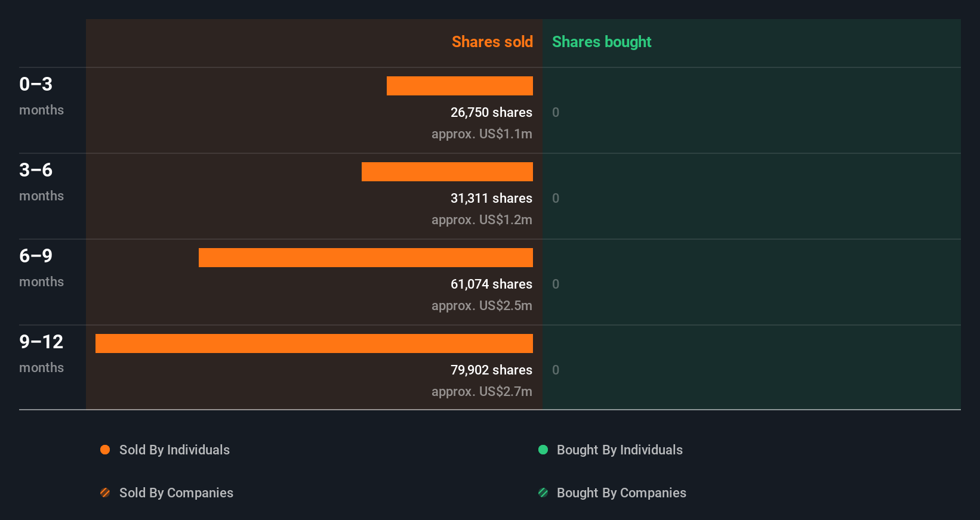This screenshot has width=980, height=520.
Task: Click the orange Sold By Individuals dot
Action: (105, 450)
